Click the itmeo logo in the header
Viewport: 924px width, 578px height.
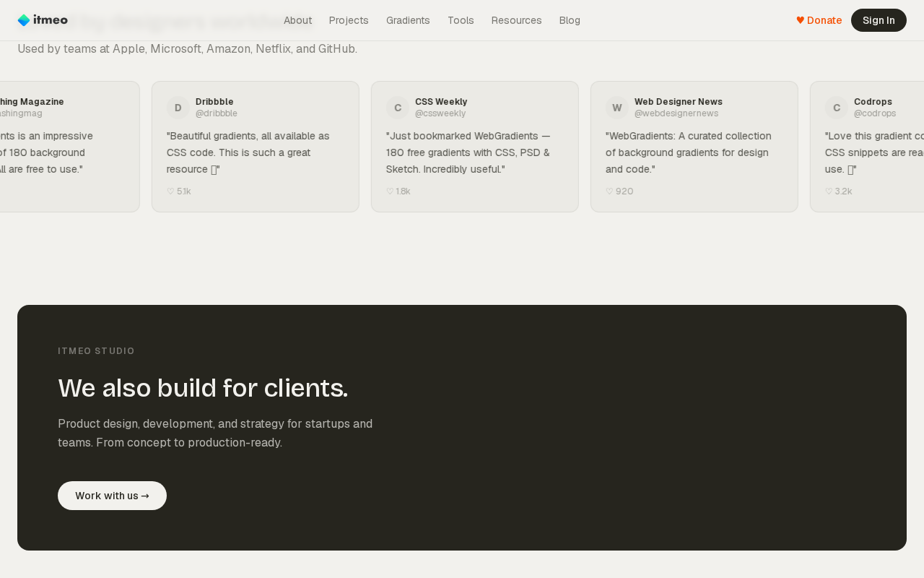[43, 20]
